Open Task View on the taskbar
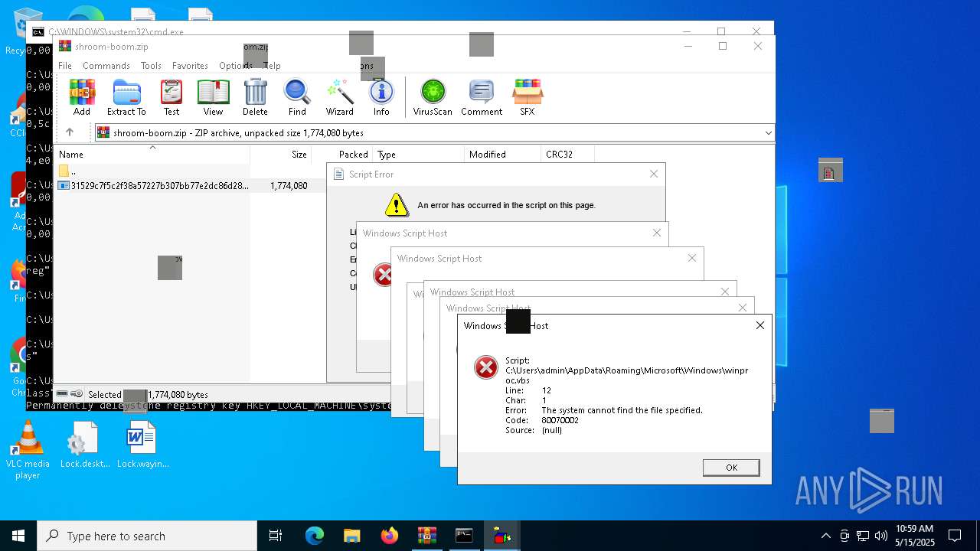The width and height of the screenshot is (980, 551). point(276,536)
